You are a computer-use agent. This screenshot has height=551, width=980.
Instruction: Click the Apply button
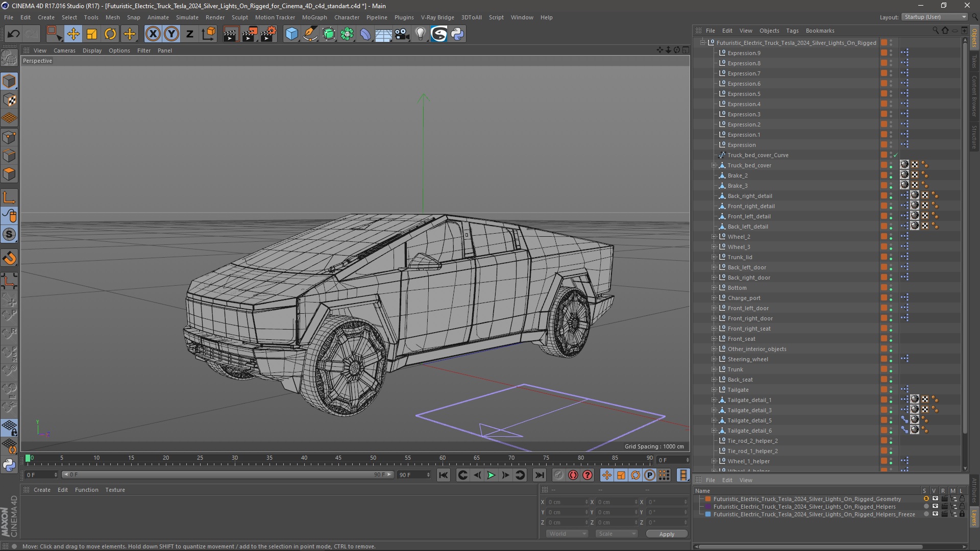pyautogui.click(x=667, y=534)
